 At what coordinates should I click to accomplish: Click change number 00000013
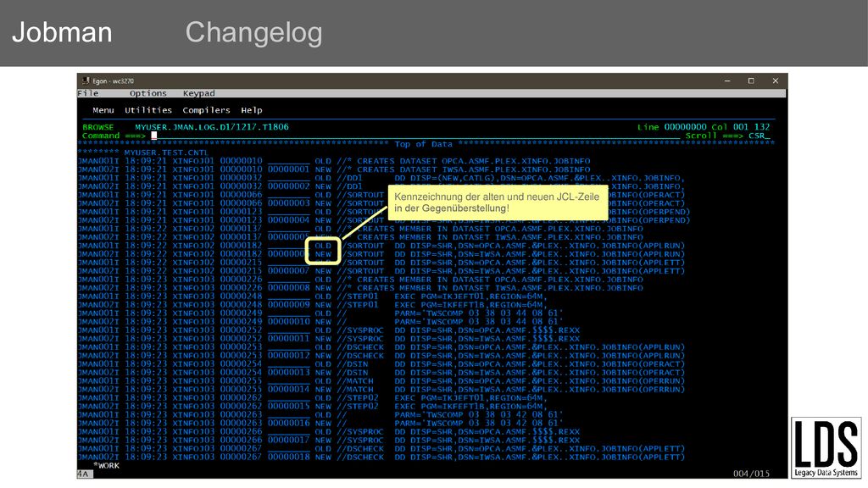tap(288, 373)
